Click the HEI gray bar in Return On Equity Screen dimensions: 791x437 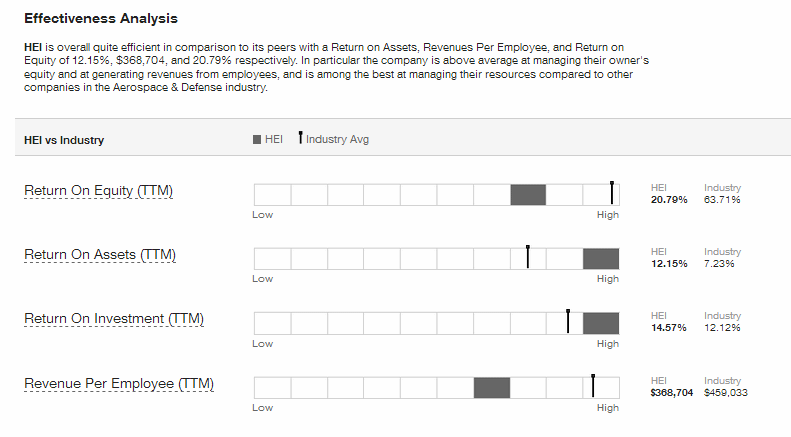[528, 195]
